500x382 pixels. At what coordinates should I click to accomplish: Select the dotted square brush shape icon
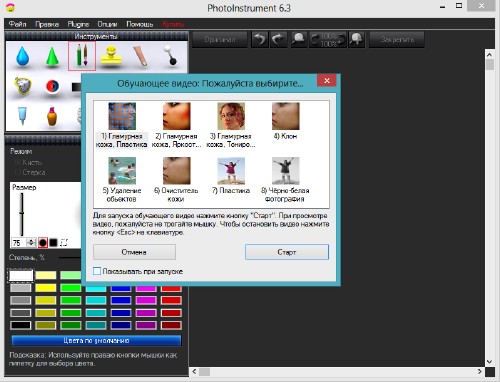point(64,242)
